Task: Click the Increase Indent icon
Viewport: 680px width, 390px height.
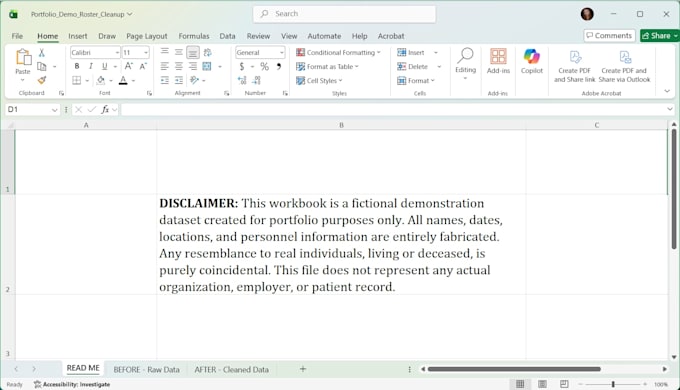Action: 179,80
